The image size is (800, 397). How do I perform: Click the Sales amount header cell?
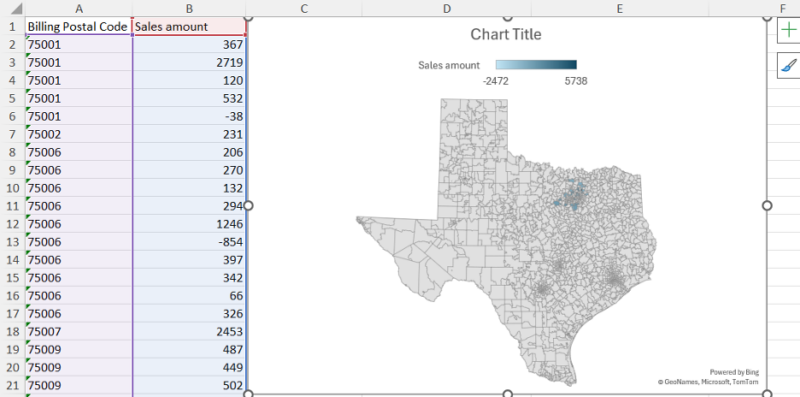pyautogui.click(x=189, y=27)
